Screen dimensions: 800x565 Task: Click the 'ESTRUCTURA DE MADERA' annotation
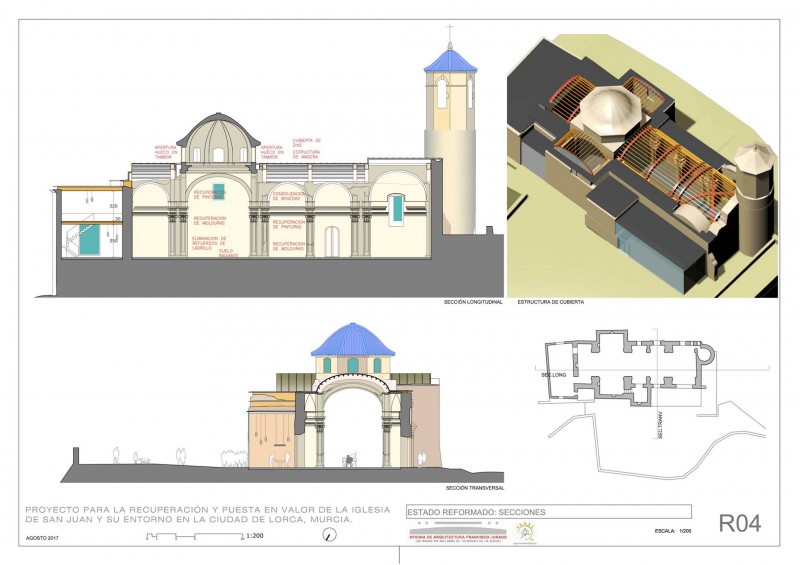coord(306,155)
